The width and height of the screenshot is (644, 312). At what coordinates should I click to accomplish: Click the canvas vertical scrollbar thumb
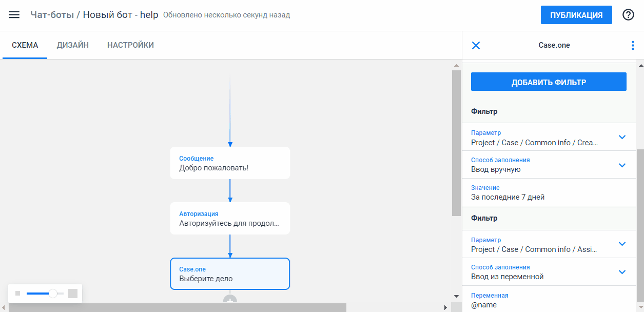[456, 143]
